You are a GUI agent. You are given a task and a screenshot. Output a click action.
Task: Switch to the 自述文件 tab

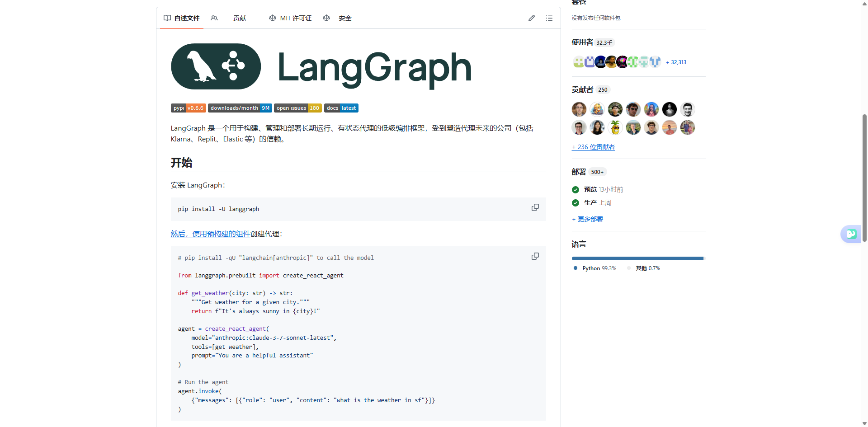[x=182, y=18]
